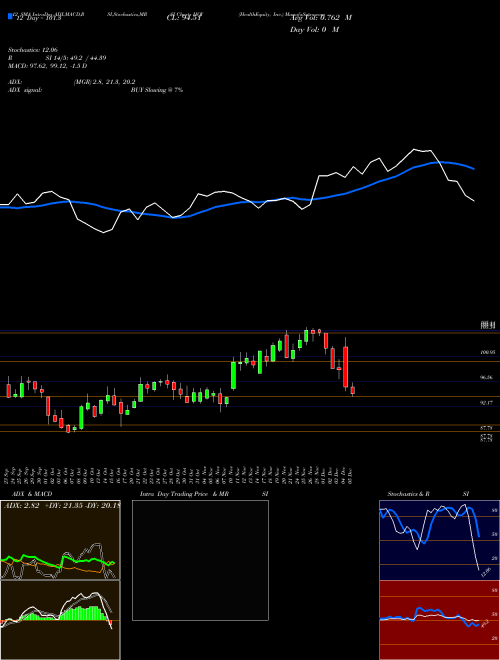
Task: Click the empty intraday trading price panel
Action: pyautogui.click(x=200, y=560)
